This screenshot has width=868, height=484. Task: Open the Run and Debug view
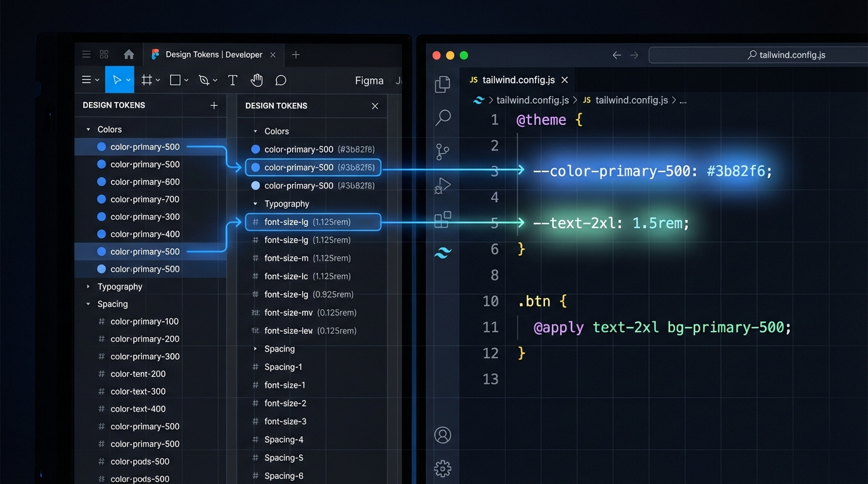[x=443, y=185]
